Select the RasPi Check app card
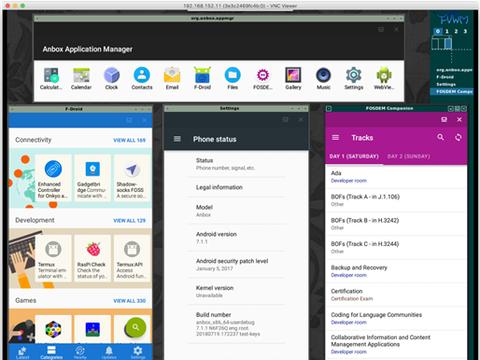Viewport: 480px width, 360px height. (x=93, y=258)
